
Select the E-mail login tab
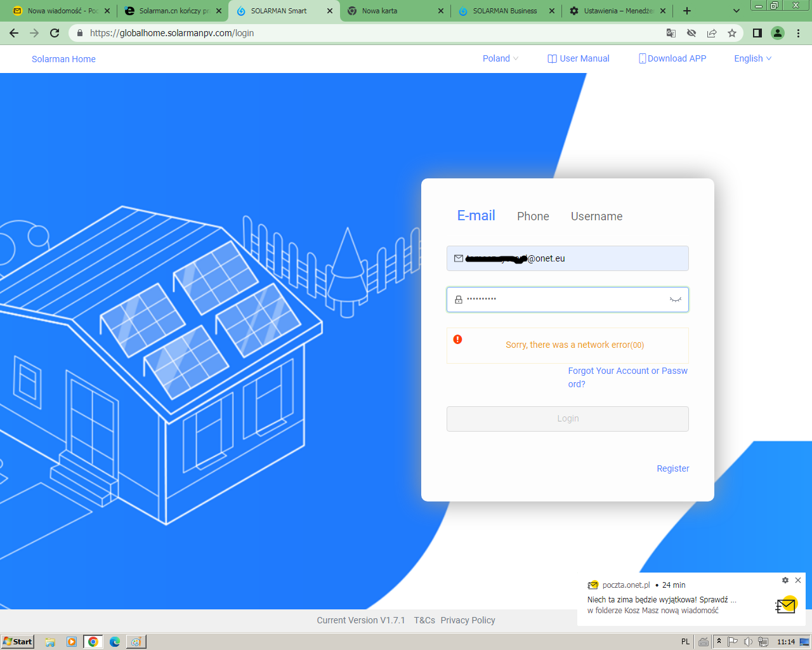tap(476, 216)
